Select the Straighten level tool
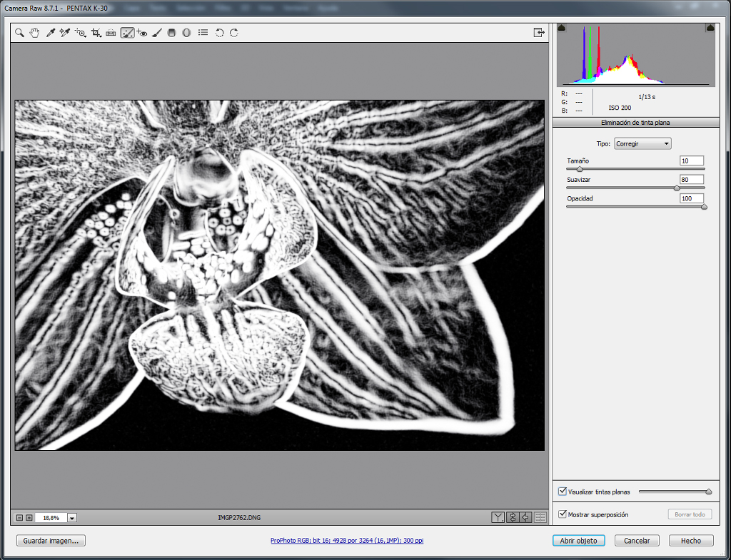731x560 pixels. (x=111, y=33)
